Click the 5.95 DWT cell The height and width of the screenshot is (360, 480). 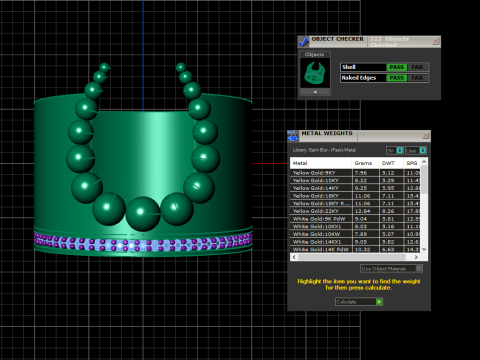click(x=392, y=188)
